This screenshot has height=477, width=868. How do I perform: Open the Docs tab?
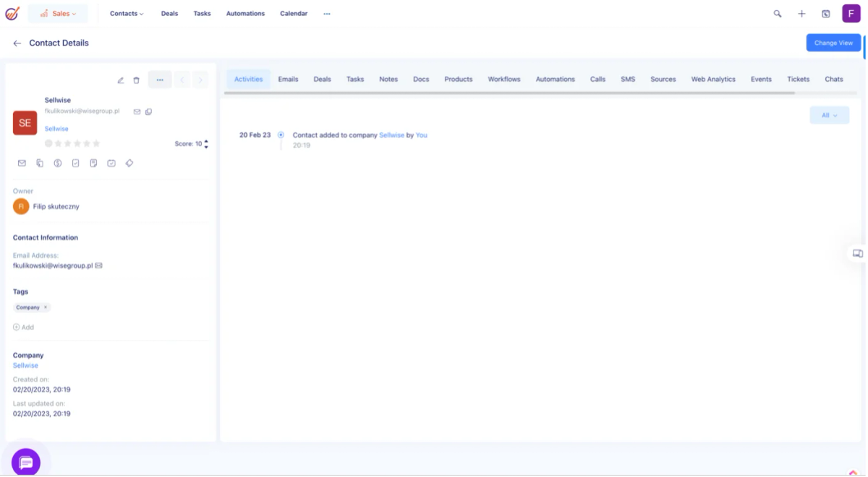point(421,79)
